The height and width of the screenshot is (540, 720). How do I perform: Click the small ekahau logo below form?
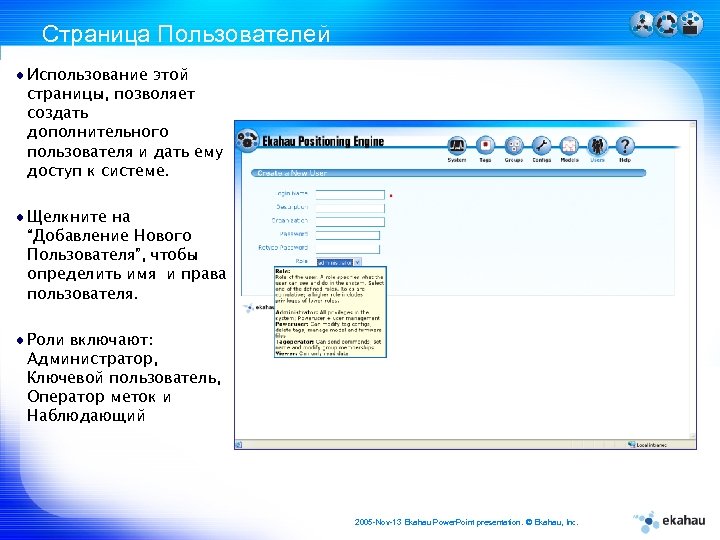click(x=259, y=307)
